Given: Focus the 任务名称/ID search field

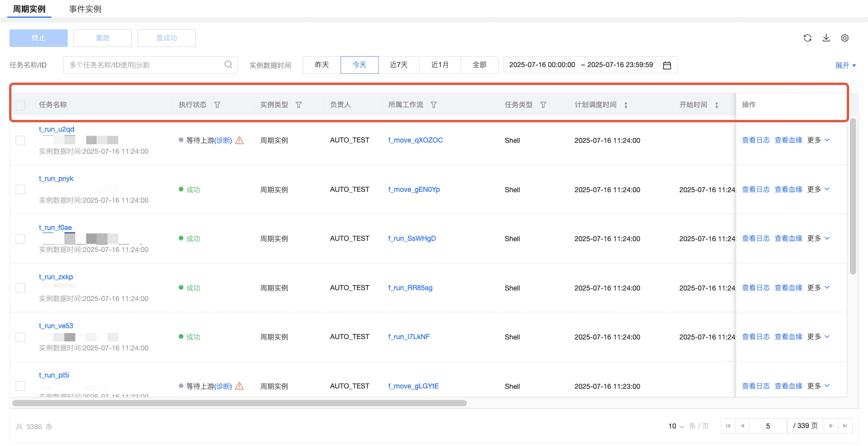Looking at the screenshot, I should click(x=150, y=65).
